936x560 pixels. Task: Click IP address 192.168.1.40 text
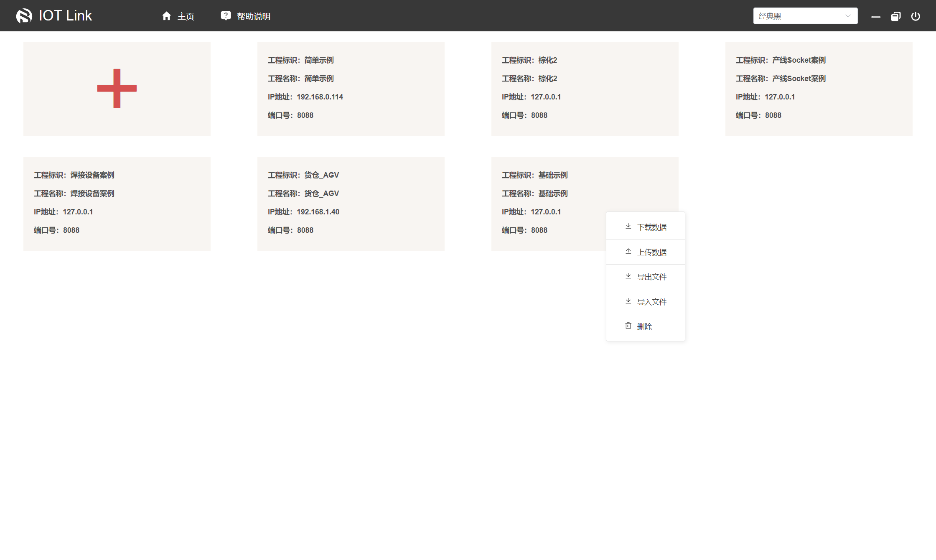point(318,212)
